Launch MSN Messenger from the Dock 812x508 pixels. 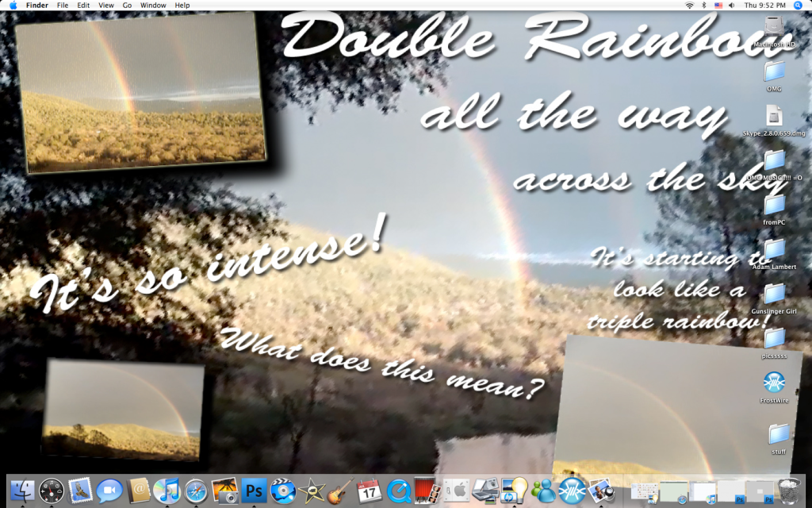[542, 490]
